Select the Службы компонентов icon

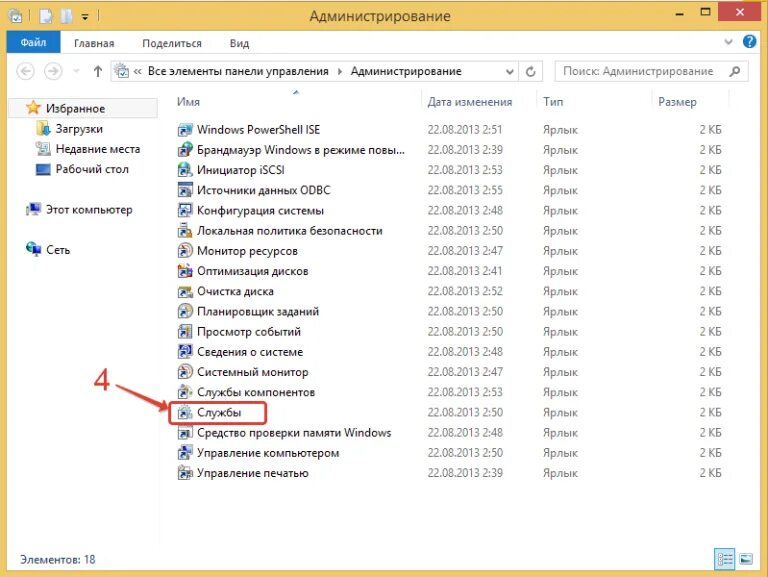point(185,392)
